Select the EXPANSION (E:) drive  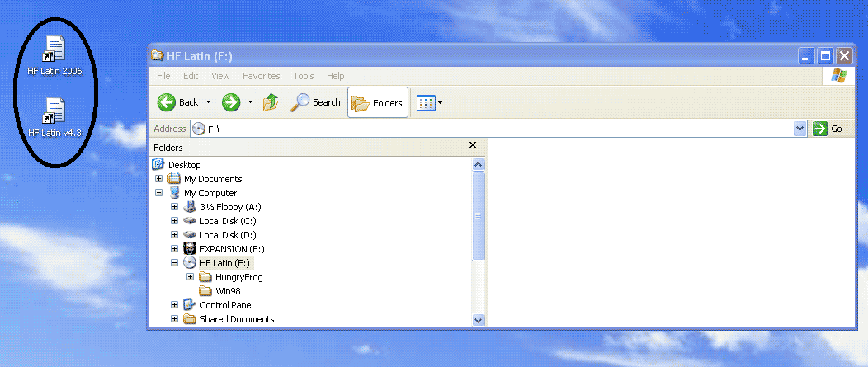click(x=234, y=248)
